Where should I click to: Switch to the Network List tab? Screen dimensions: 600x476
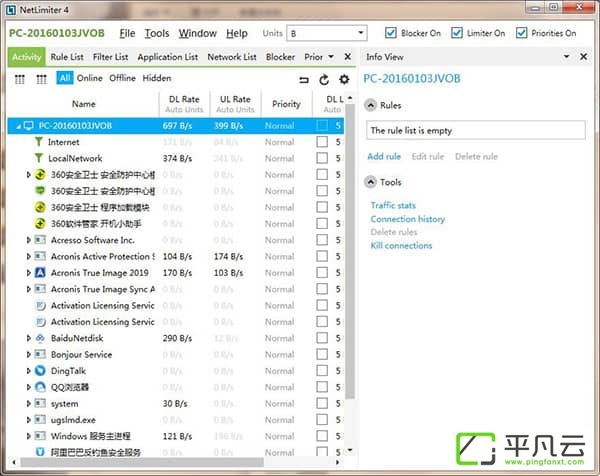232,57
